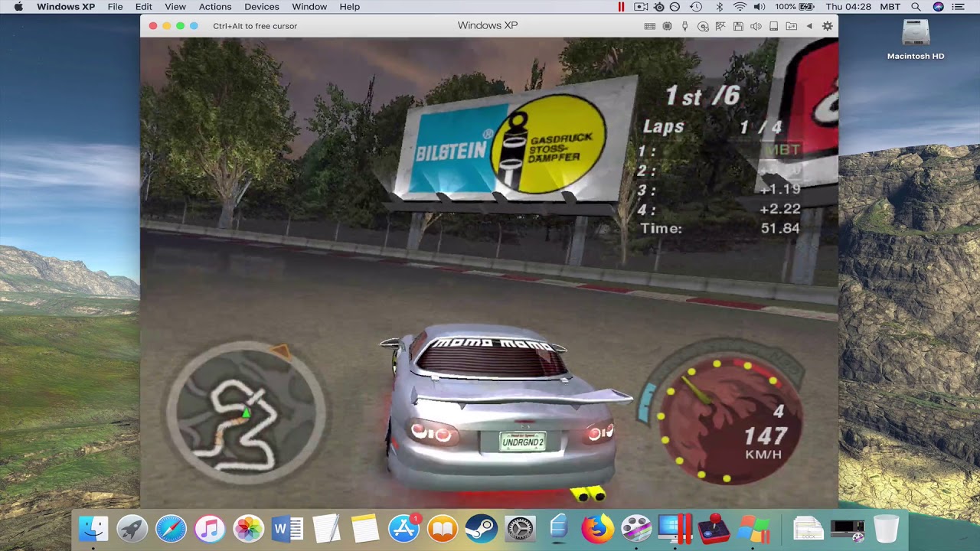The height and width of the screenshot is (551, 980).
Task: Open the Devices menu
Action: click(x=262, y=7)
